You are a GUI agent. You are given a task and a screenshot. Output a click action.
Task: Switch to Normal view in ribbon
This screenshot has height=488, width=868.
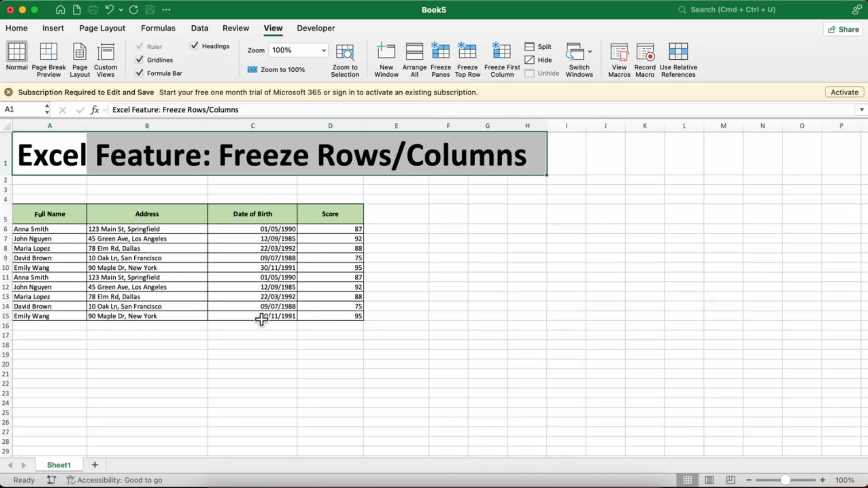click(x=17, y=56)
